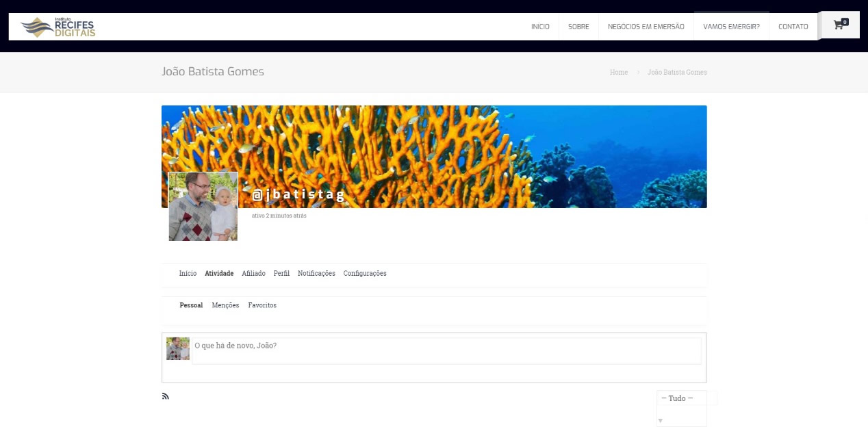This screenshot has width=868, height=427.
Task: Open the Afiliado tab
Action: [253, 274]
